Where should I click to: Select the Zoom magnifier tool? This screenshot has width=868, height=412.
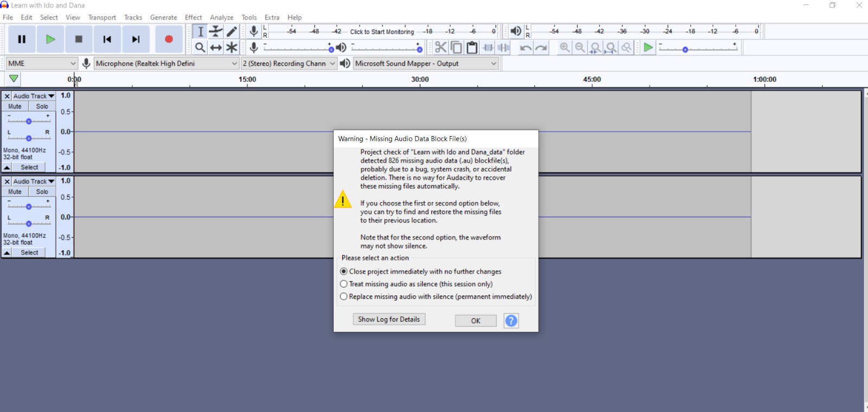click(x=200, y=48)
